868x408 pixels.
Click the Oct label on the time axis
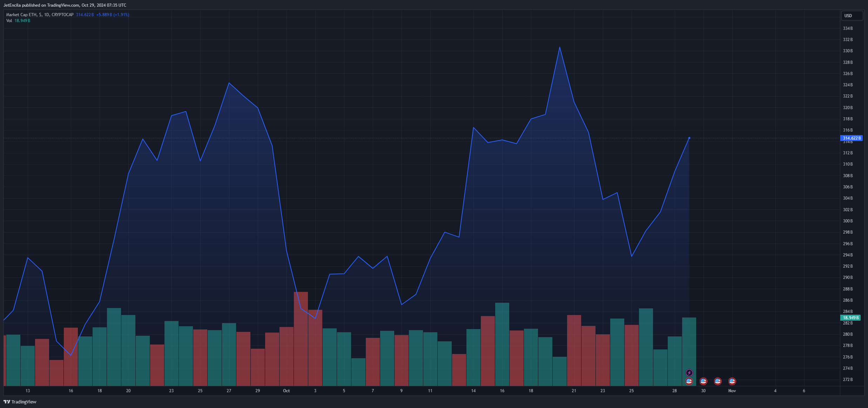pos(286,391)
